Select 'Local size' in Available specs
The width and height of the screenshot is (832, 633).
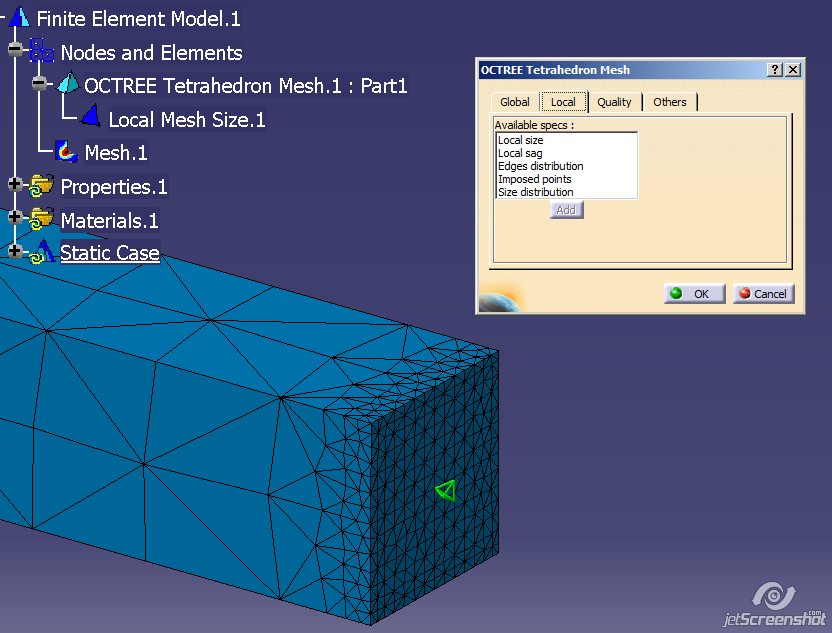[x=566, y=140]
